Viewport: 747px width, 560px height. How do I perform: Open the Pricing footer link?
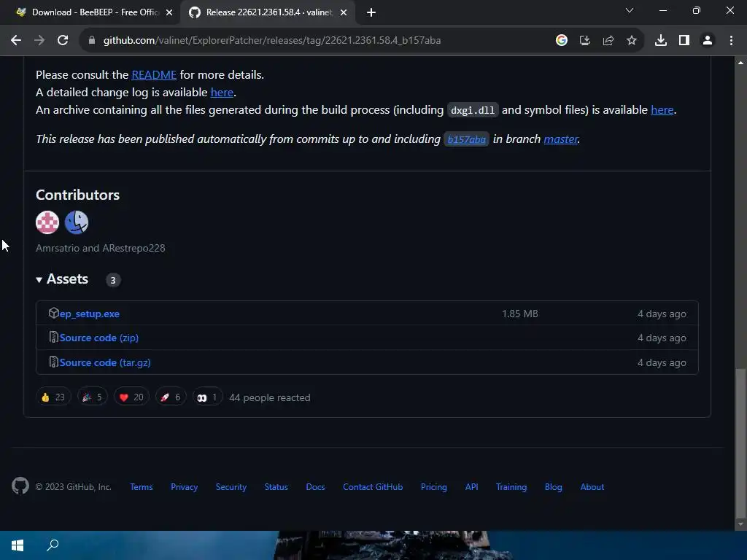(434, 487)
